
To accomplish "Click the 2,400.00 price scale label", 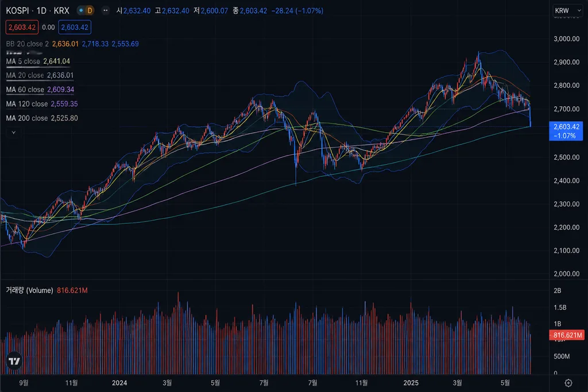I will pyautogui.click(x=566, y=181).
